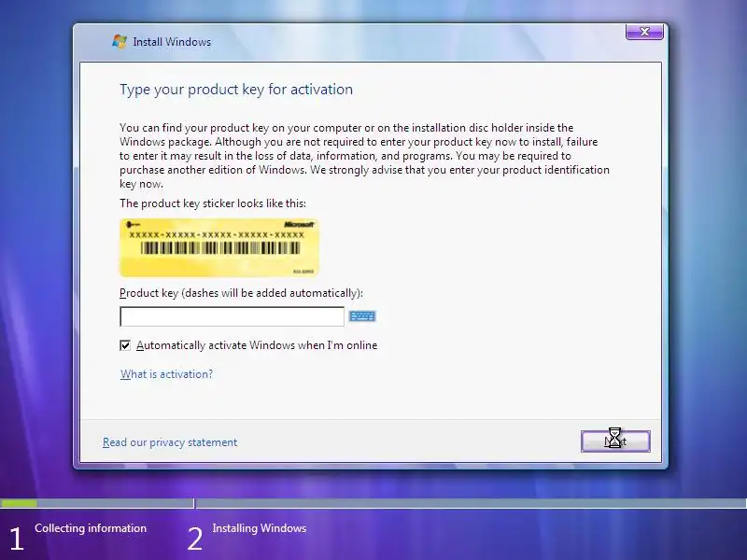Screen dimensions: 747x560
Task: Click the 'The product key sticker looks like this:' text
Action: (213, 203)
